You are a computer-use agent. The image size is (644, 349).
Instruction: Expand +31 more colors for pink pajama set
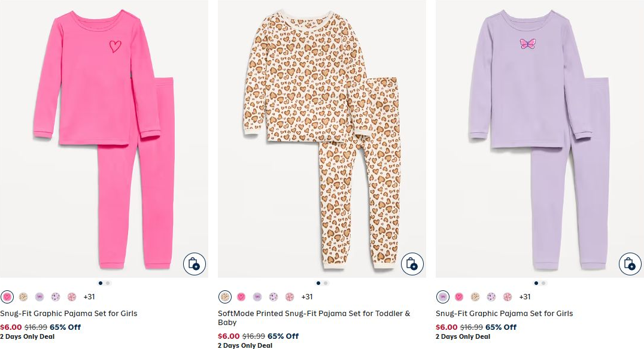pyautogui.click(x=89, y=296)
